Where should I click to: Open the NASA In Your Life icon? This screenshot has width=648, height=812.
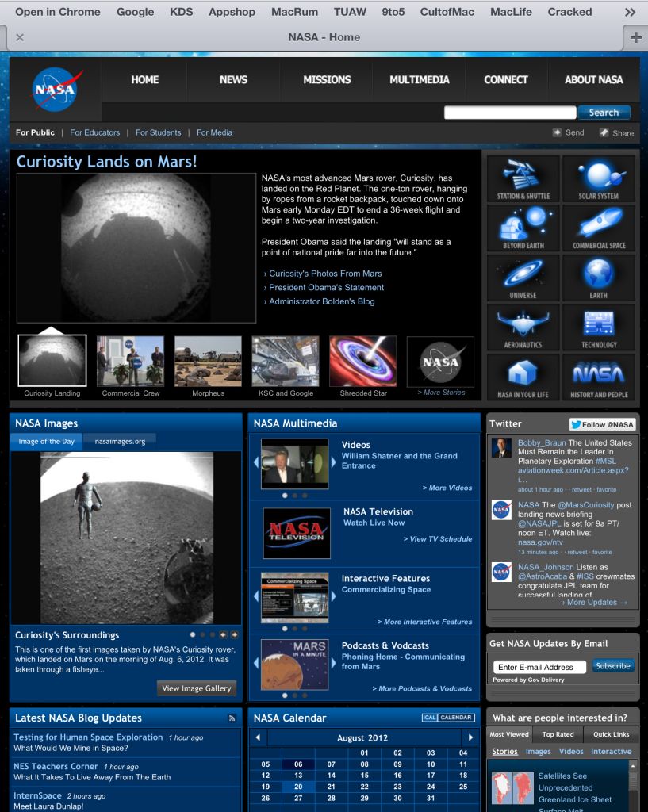point(523,377)
